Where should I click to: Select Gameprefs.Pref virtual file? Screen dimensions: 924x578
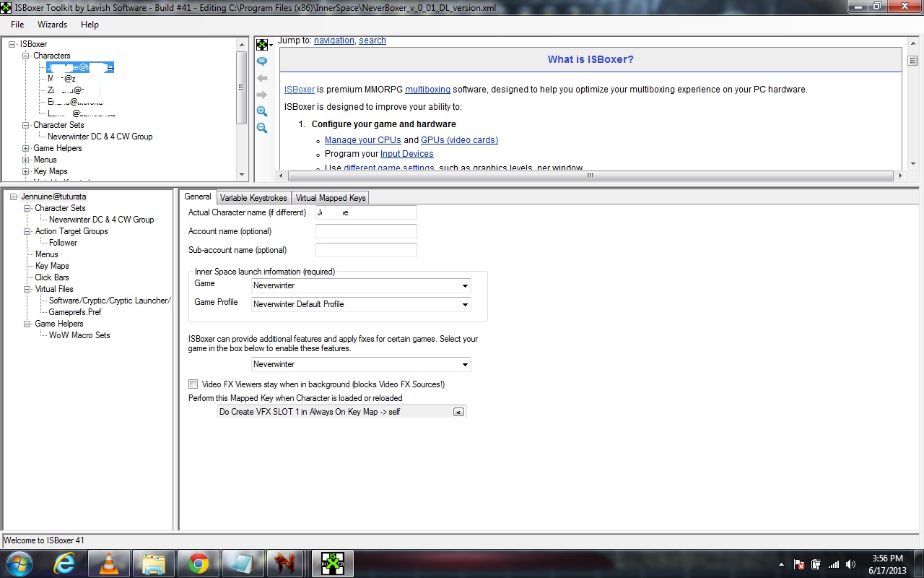pyautogui.click(x=75, y=312)
